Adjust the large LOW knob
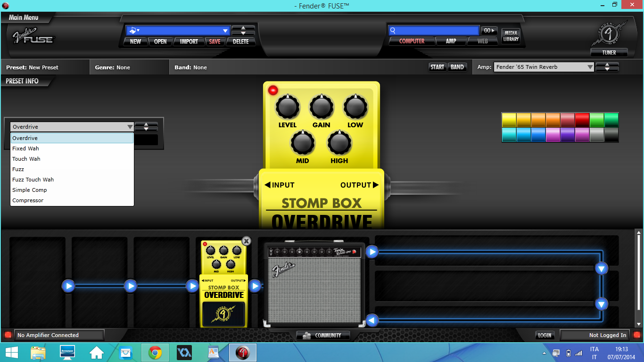Viewport: 644px width, 362px height. click(x=355, y=107)
